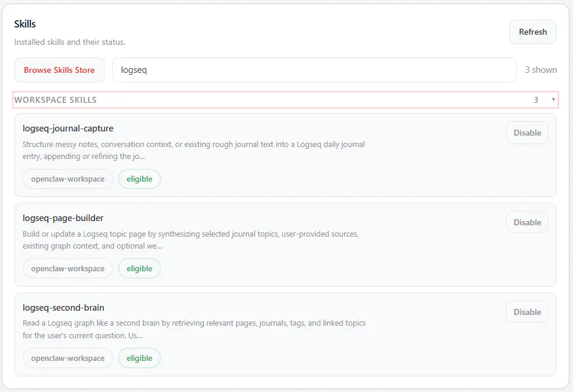
Task: Disable the logseq-page-builder skill
Action: pos(527,222)
